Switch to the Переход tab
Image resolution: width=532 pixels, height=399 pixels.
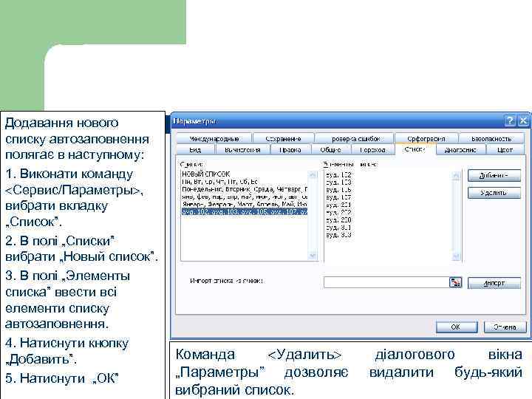(372, 149)
